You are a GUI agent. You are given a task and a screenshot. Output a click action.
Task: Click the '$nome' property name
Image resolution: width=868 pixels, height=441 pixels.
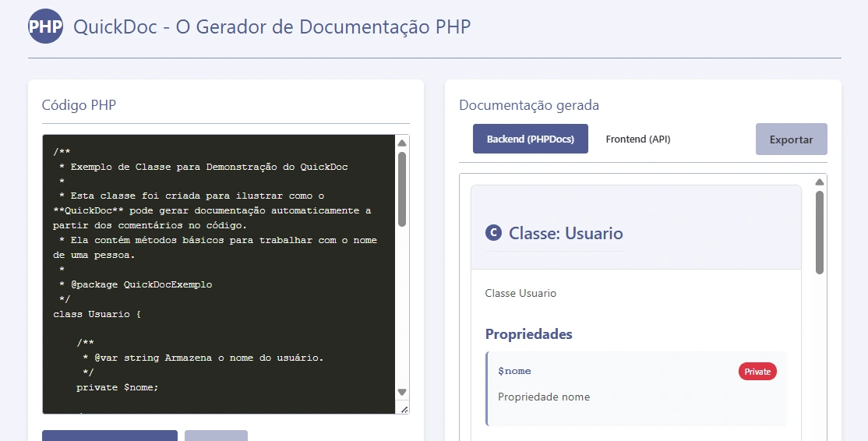514,371
